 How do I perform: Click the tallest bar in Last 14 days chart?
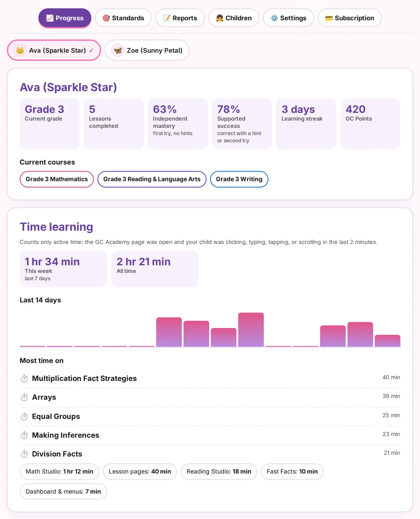pyautogui.click(x=251, y=330)
